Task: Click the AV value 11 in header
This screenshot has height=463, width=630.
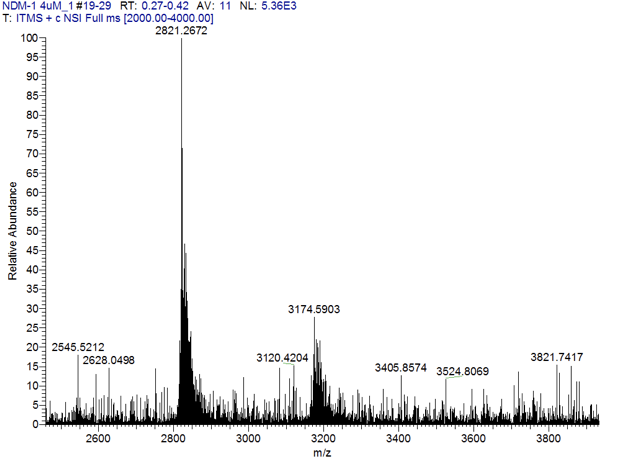Action: pyautogui.click(x=225, y=6)
